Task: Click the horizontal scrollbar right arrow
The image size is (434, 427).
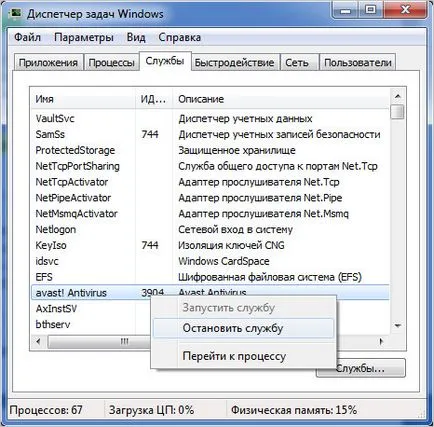Action: click(382, 341)
